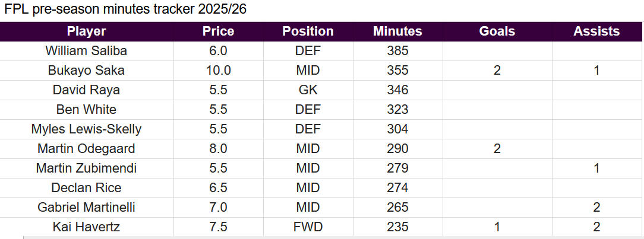Screen dimensions: 644x239
Task: Select the GK position cell
Action: click(308, 90)
